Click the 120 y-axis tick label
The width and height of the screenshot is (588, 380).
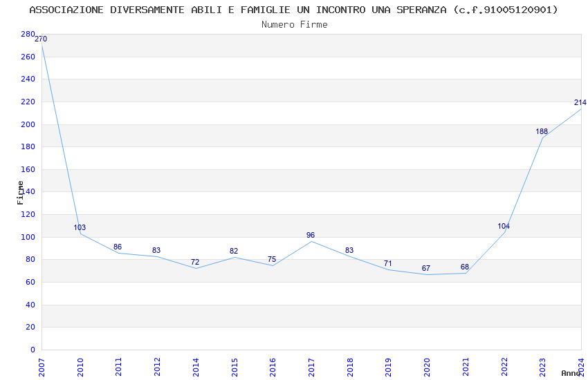point(28,214)
